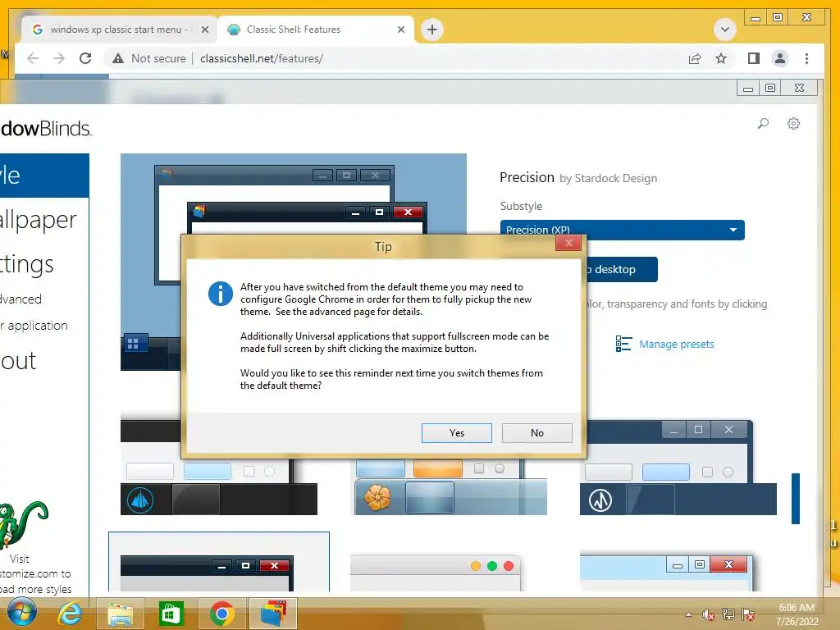The width and height of the screenshot is (840, 630).
Task: Bookmark this page with the star icon
Action: [721, 58]
